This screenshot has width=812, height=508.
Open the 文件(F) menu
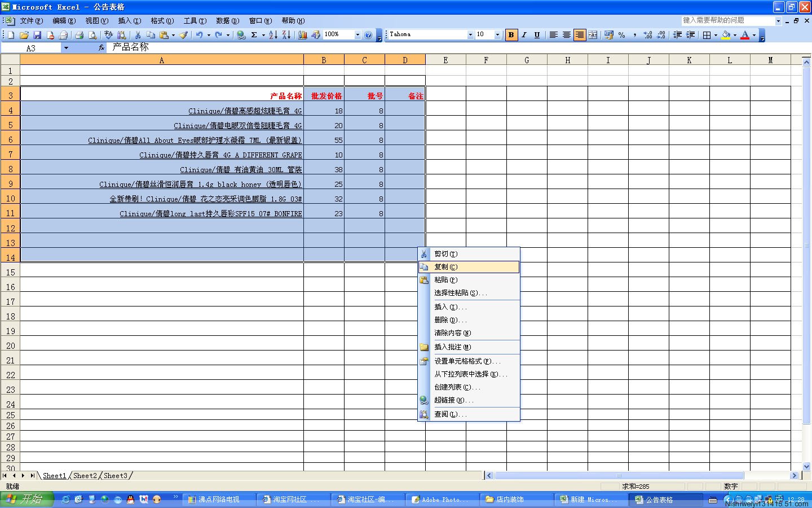point(31,21)
